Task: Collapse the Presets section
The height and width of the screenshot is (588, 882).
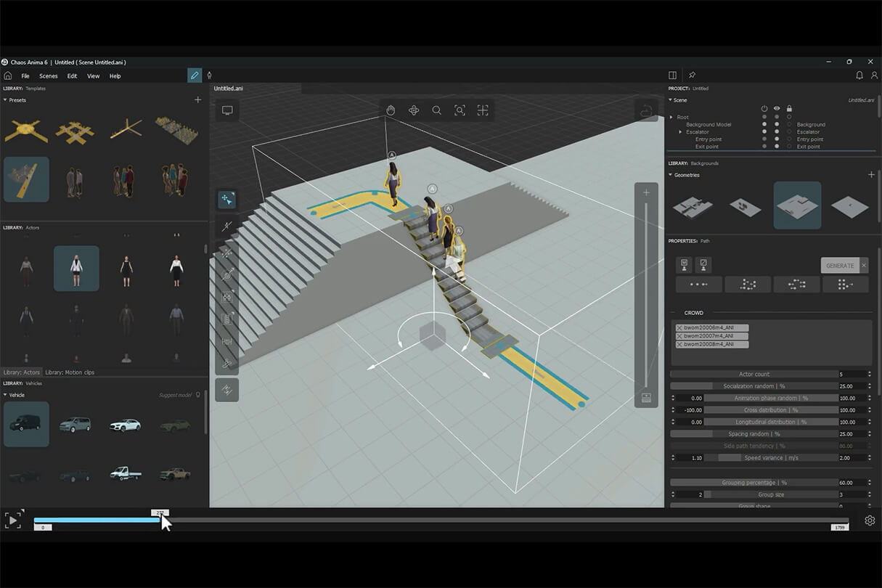Action: (x=5, y=100)
